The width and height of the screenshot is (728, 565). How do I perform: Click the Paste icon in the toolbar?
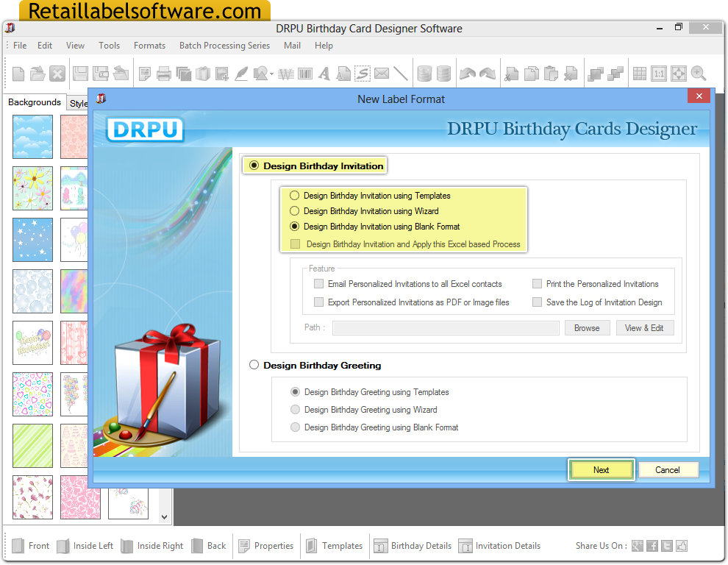550,73
